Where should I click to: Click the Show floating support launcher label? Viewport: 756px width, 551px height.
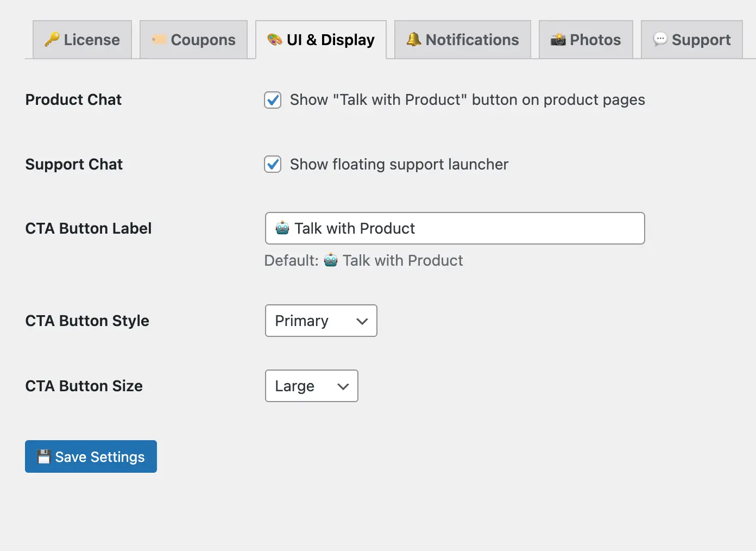[399, 164]
